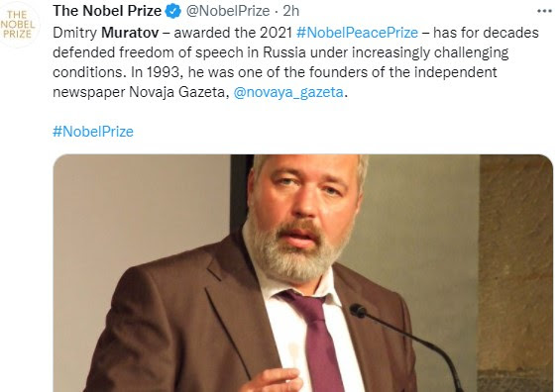Click the raised hand in the photo
This screenshot has height=392, width=560.
click(x=273, y=380)
